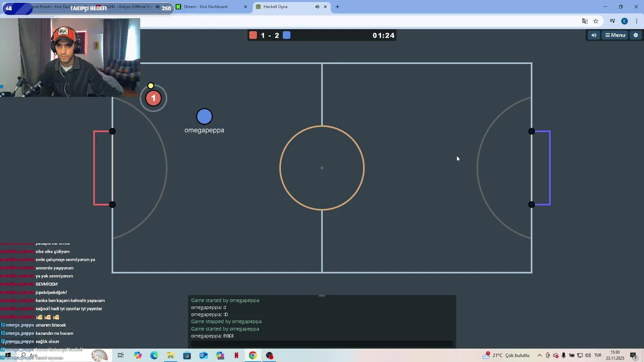Click the 01:24 match timer
644x362 pixels.
383,35
